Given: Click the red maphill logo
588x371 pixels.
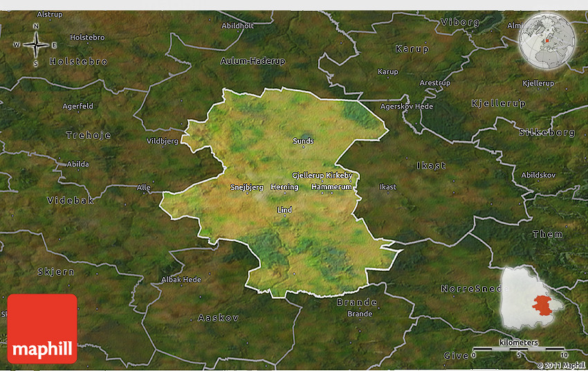Looking at the screenshot, I should click(42, 329).
